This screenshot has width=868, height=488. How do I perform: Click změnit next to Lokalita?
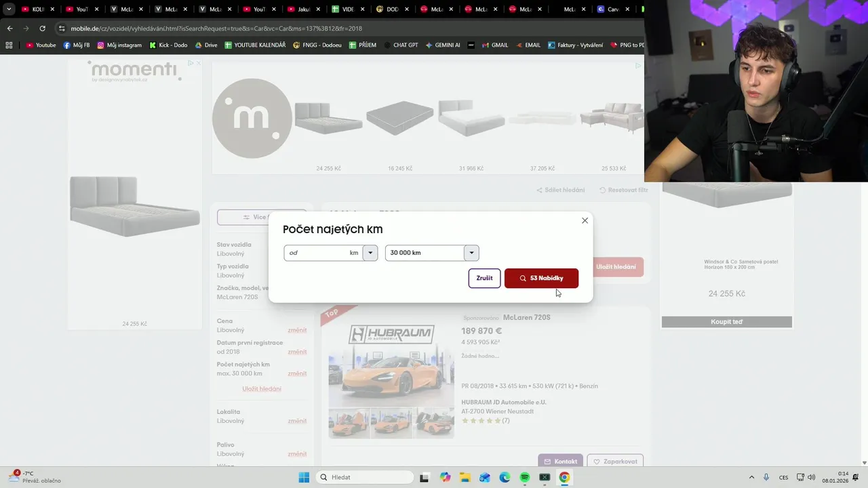(297, 421)
